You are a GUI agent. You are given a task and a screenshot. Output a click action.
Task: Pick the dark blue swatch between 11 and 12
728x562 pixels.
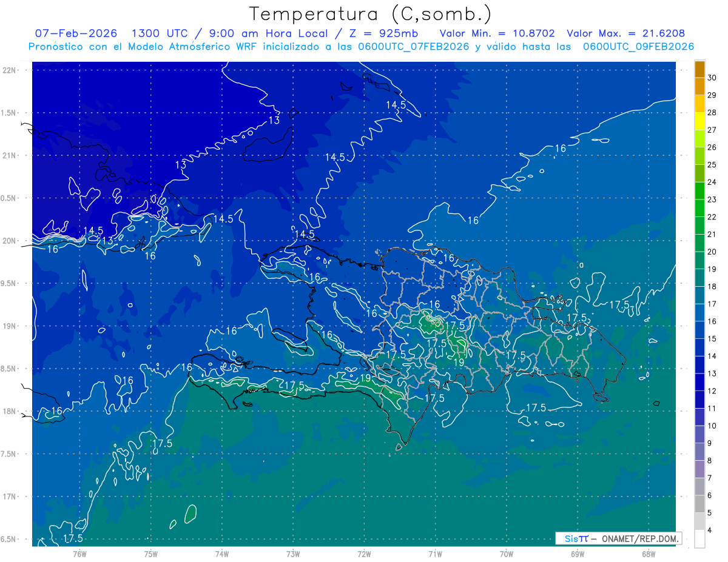click(699, 400)
